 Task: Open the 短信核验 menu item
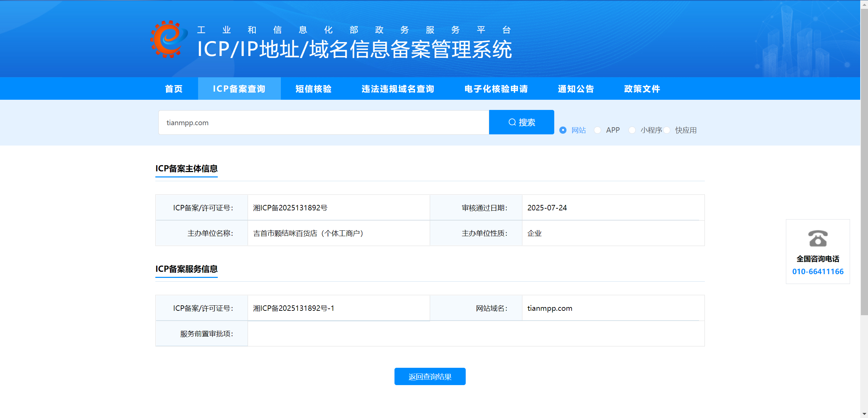point(313,89)
